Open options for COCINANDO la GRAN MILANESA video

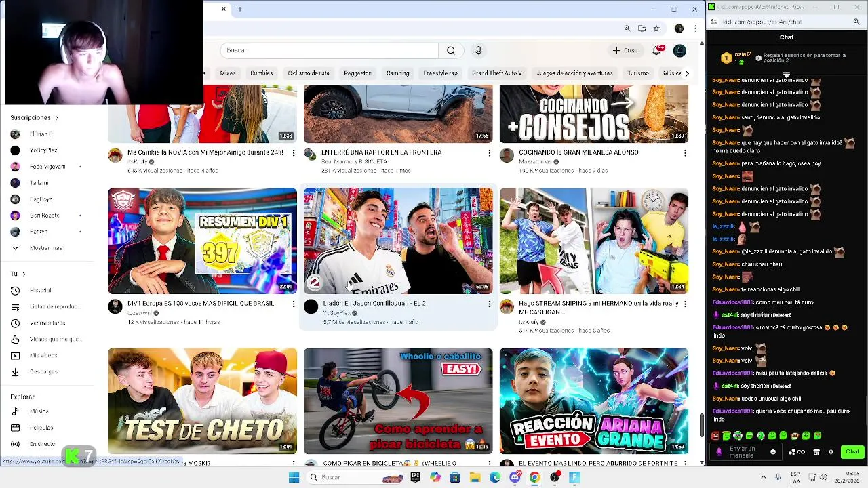[685, 153]
